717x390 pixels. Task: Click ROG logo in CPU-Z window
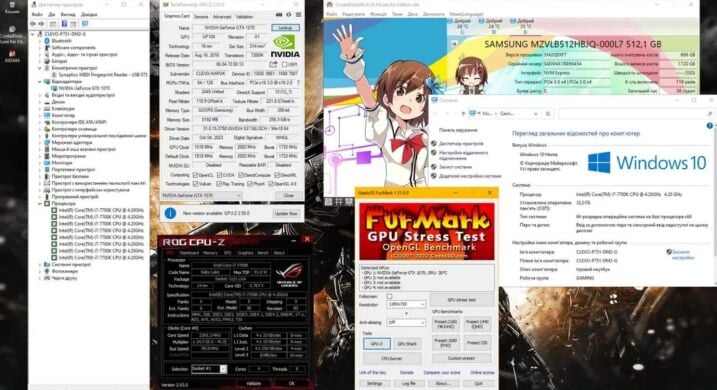click(289, 275)
